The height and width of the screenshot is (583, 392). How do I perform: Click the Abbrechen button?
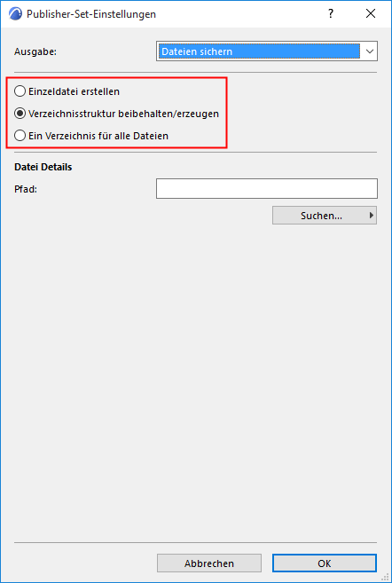209,563
